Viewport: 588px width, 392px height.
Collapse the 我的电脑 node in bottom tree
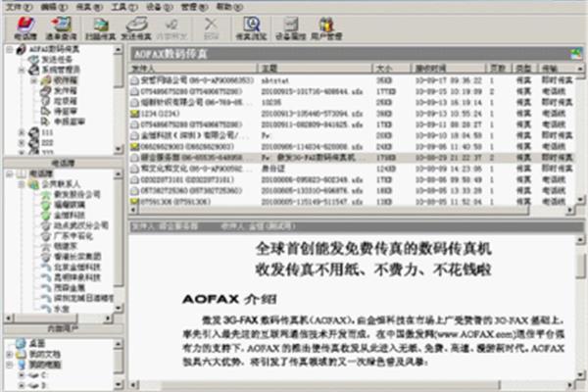click(10, 365)
